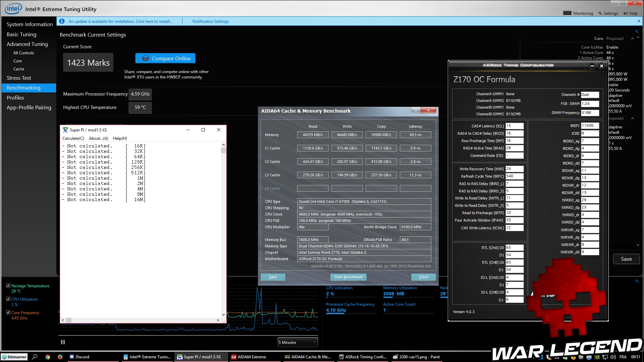Click the Compare Online button
The image size is (644, 362).
pos(165,58)
